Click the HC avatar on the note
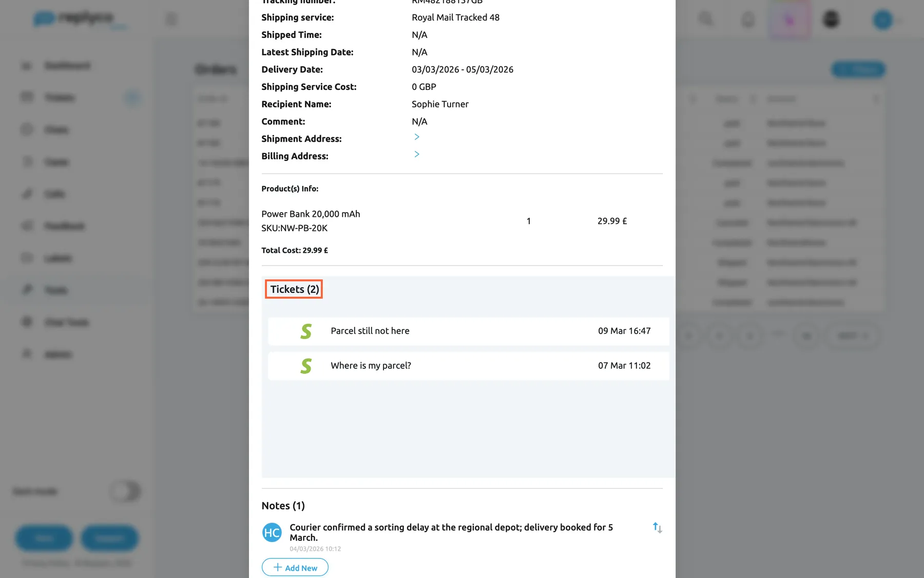 272,533
